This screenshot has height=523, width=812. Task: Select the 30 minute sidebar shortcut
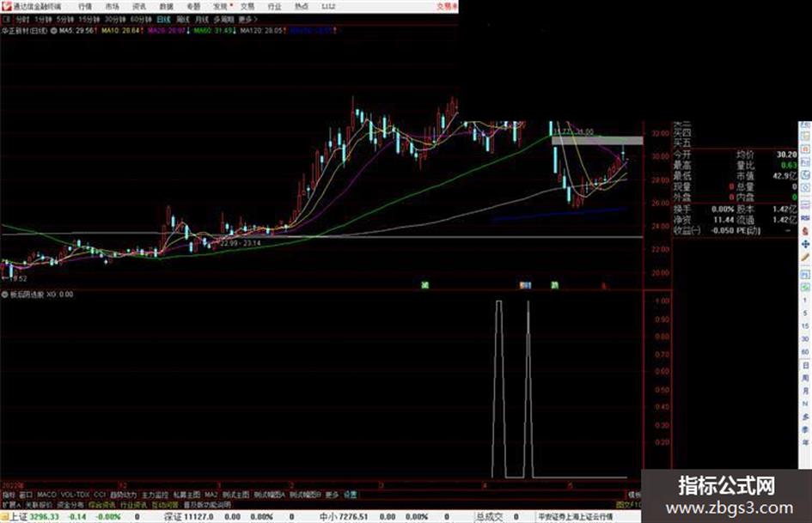click(x=805, y=338)
